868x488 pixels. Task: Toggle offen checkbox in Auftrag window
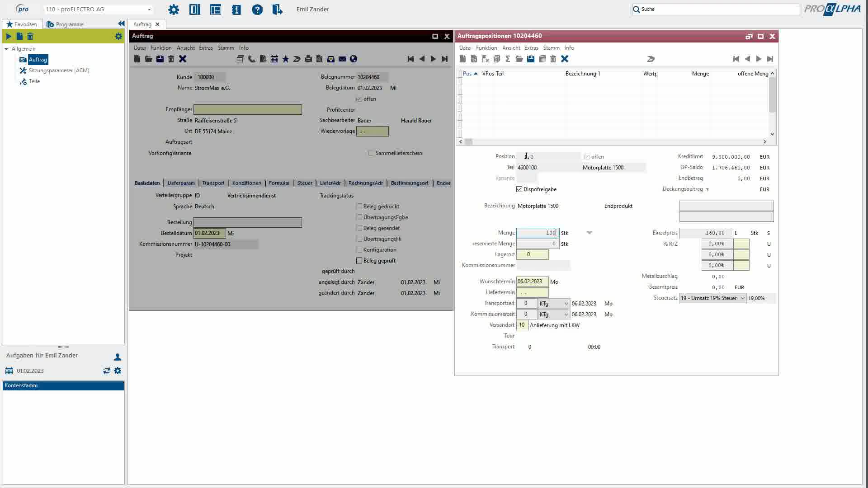click(359, 99)
